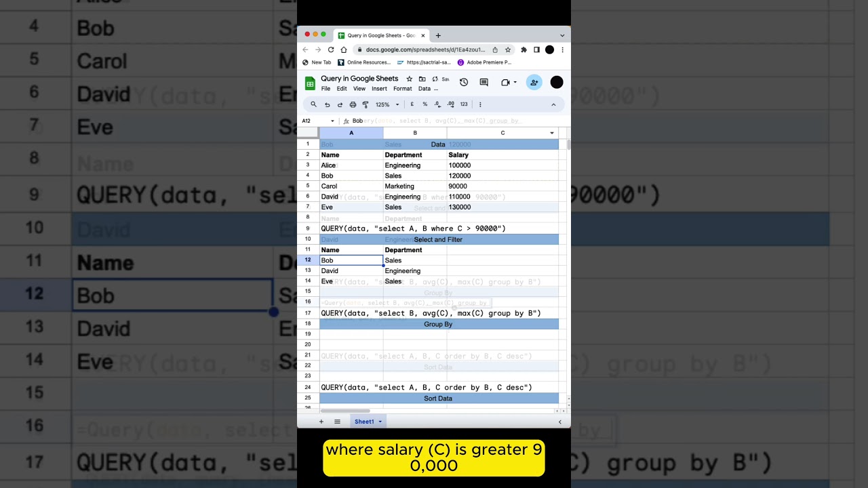Select column B header
This screenshot has height=488, width=868.
click(x=415, y=133)
